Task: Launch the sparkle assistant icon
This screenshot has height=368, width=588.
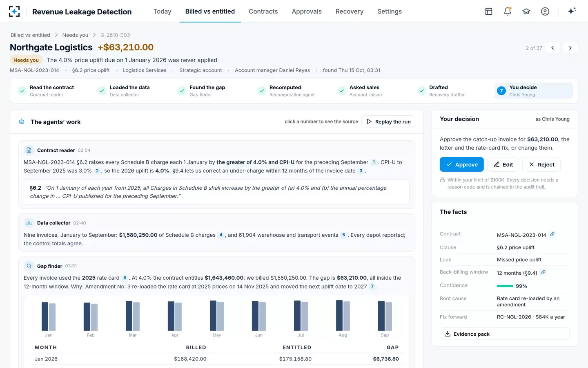Action: pos(572,11)
